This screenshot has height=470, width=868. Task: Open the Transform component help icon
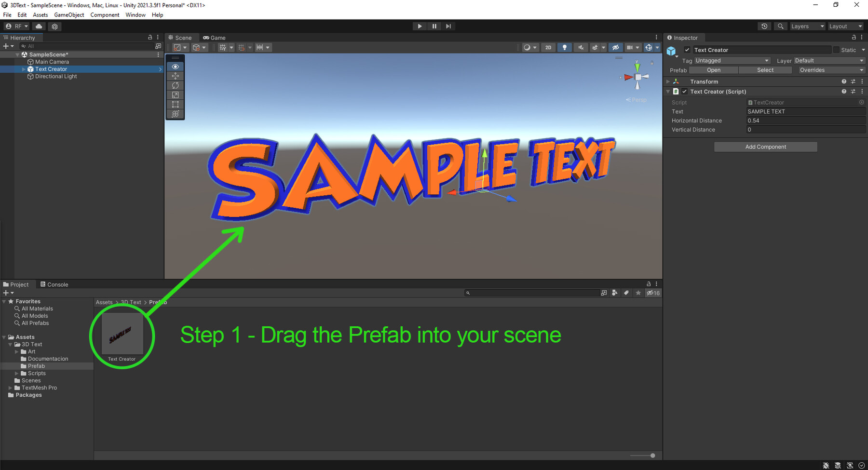point(844,81)
